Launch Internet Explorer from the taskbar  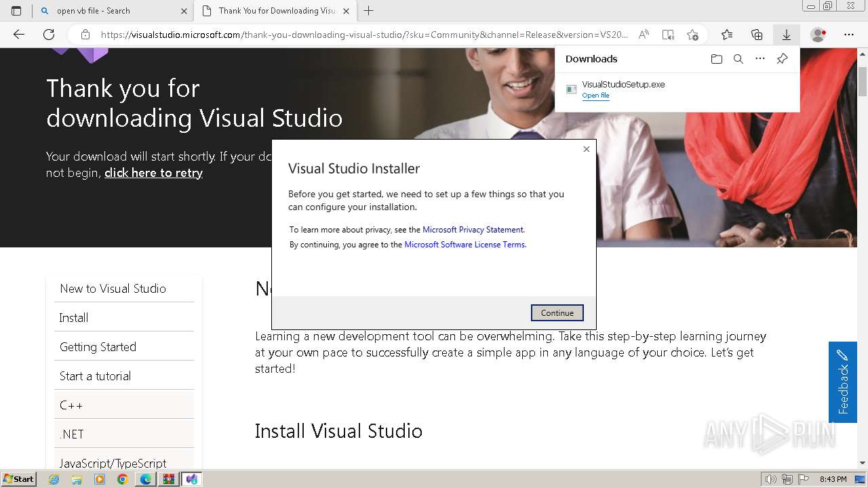(x=54, y=479)
